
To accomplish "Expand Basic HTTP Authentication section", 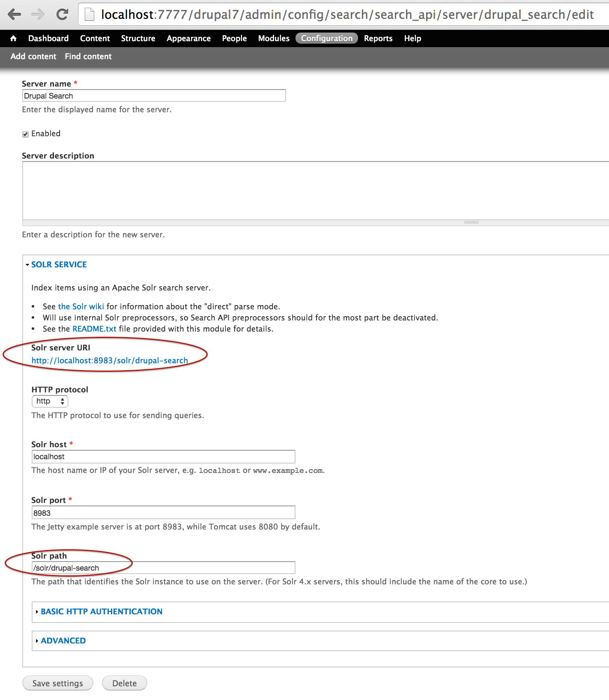I will (x=101, y=611).
